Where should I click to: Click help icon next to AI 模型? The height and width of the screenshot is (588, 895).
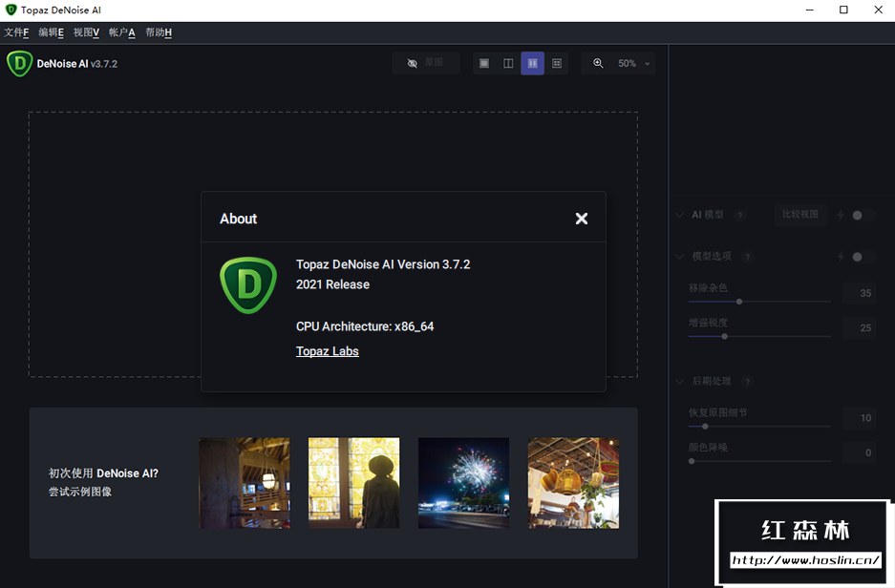(x=740, y=215)
